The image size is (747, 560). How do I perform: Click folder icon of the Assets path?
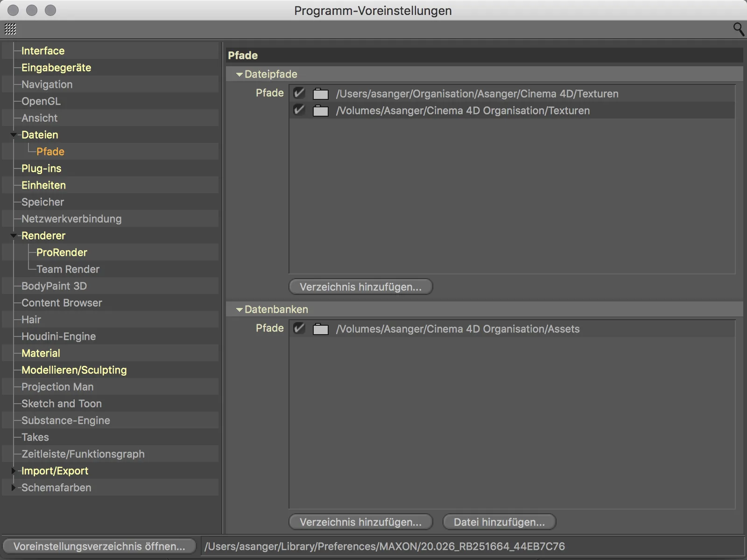320,329
